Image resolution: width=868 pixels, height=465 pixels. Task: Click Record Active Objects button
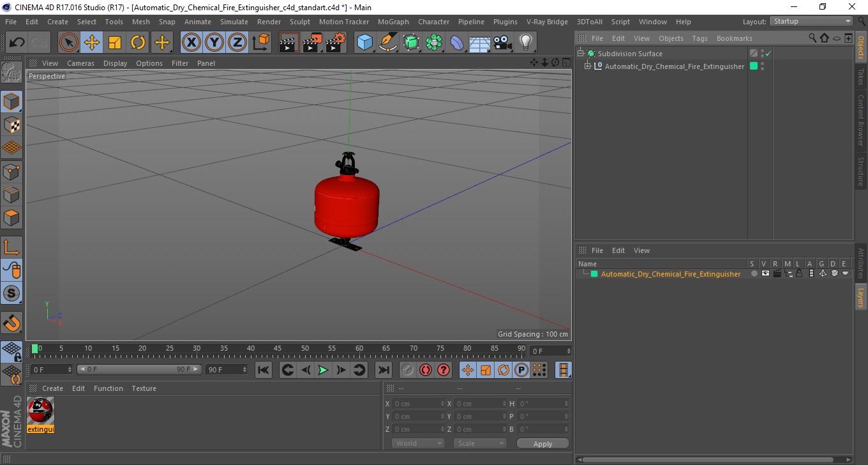(x=408, y=370)
